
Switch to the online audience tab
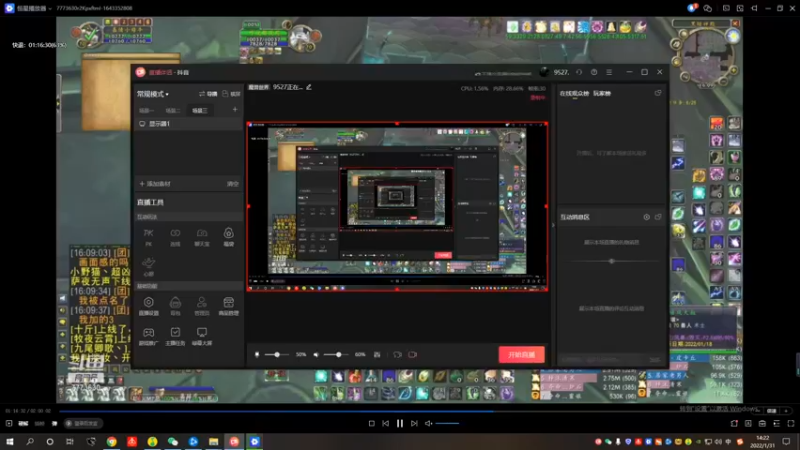[x=574, y=94]
